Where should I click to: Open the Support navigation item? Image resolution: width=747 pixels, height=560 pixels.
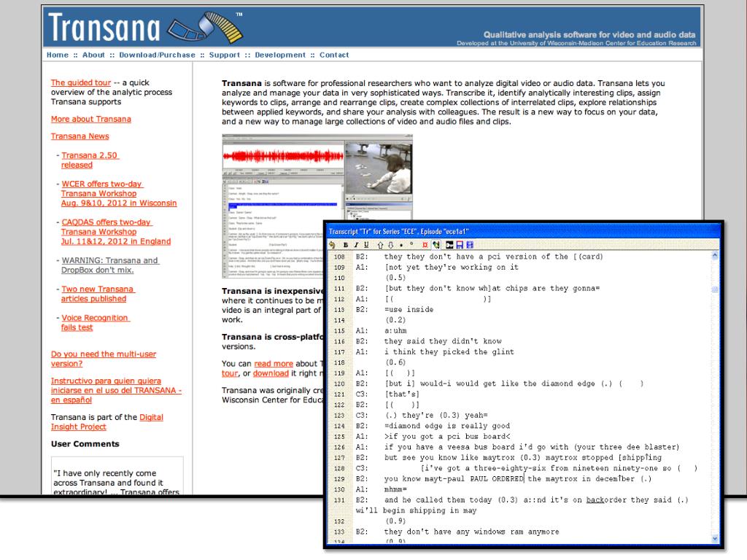coord(225,55)
